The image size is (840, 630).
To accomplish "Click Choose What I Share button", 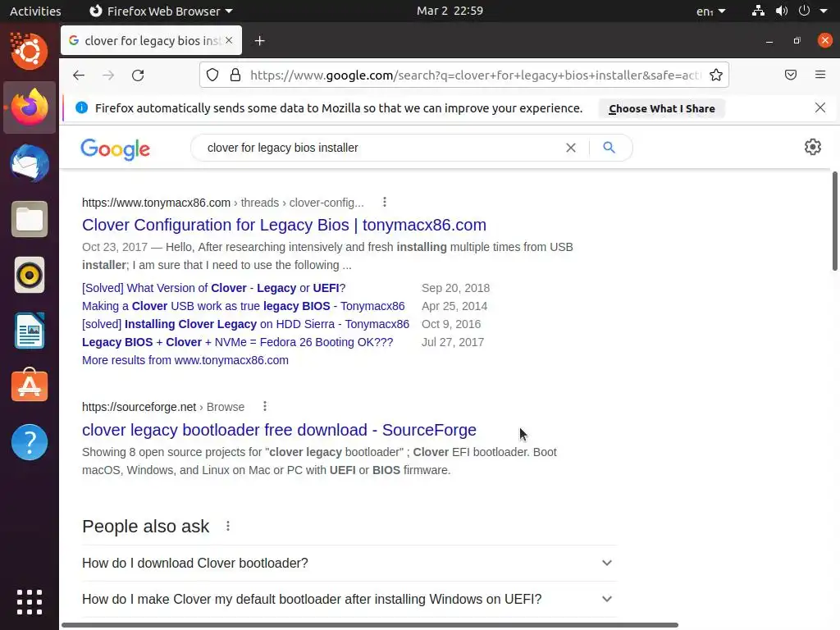I will [662, 108].
